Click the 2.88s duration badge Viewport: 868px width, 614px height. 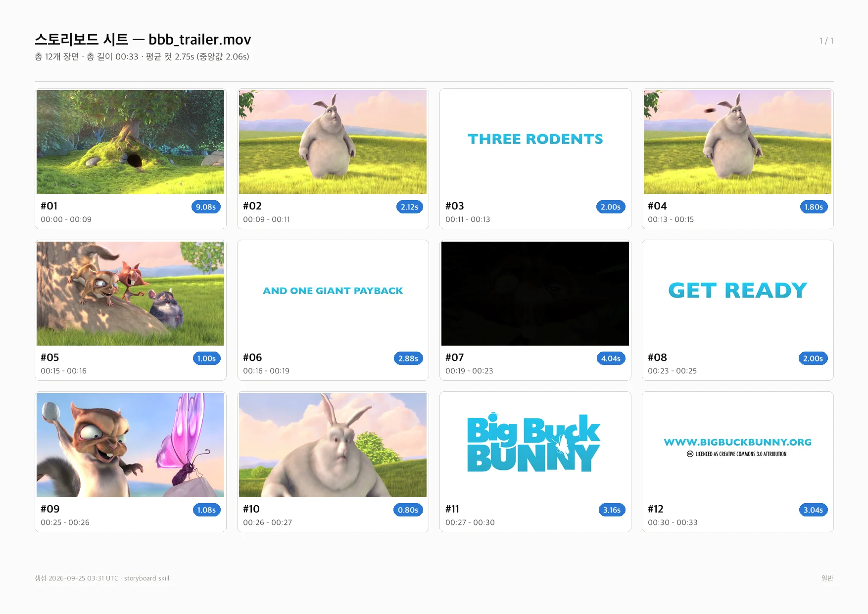pyautogui.click(x=408, y=358)
